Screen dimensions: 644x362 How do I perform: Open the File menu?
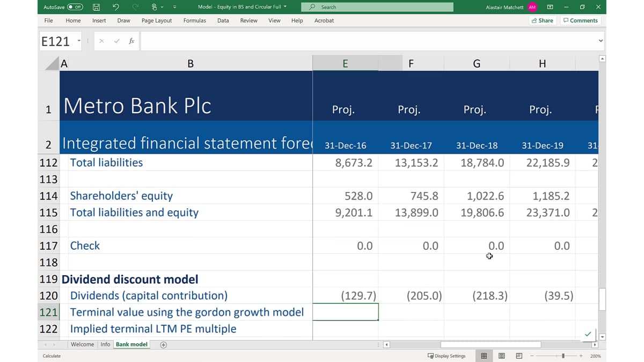coord(48,20)
